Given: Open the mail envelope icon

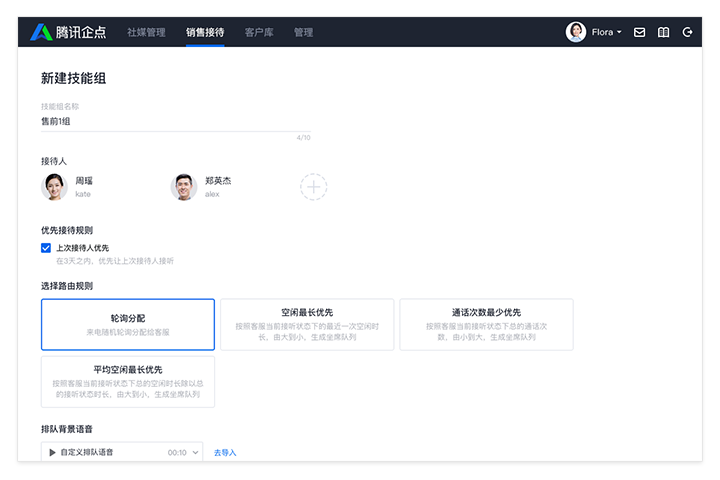Looking at the screenshot, I should tap(639, 32).
